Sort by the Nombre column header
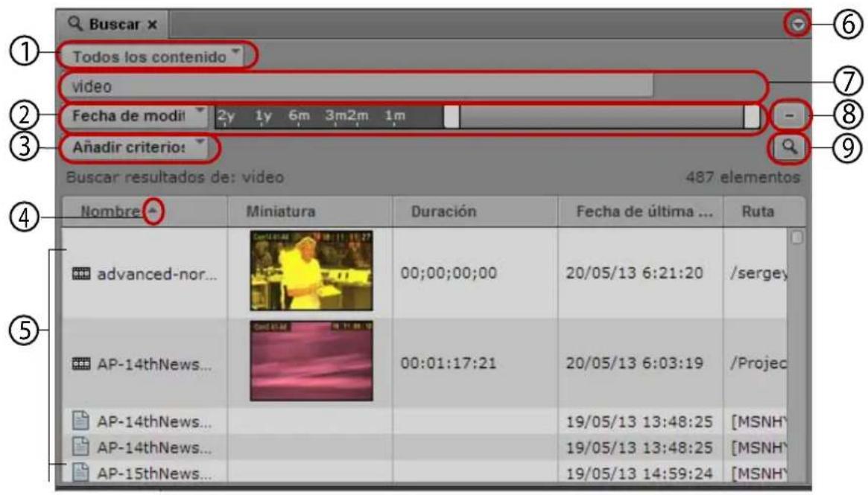The width and height of the screenshot is (868, 495). [145, 211]
